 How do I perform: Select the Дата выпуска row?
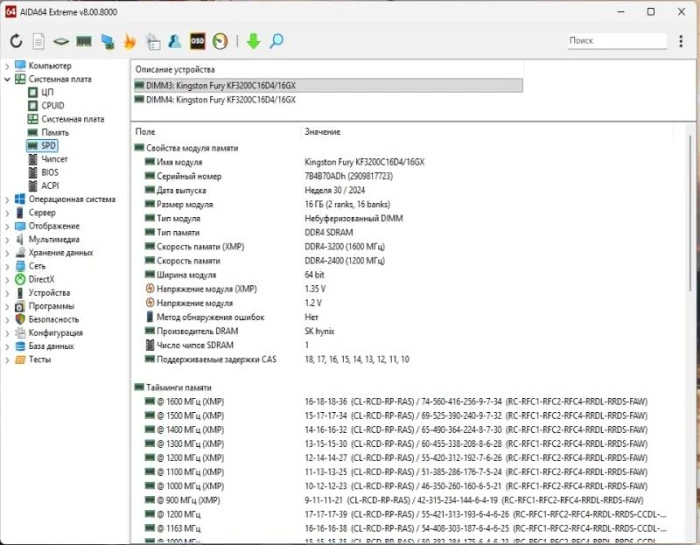click(402, 190)
